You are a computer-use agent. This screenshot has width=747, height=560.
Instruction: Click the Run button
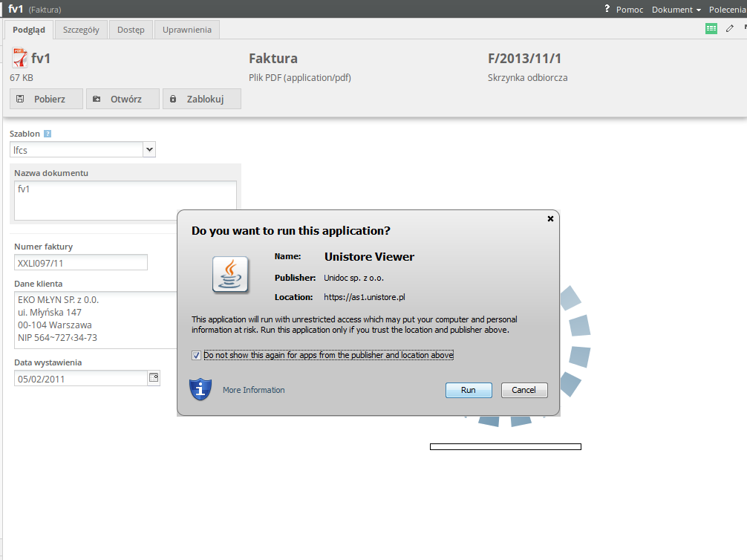click(x=469, y=390)
